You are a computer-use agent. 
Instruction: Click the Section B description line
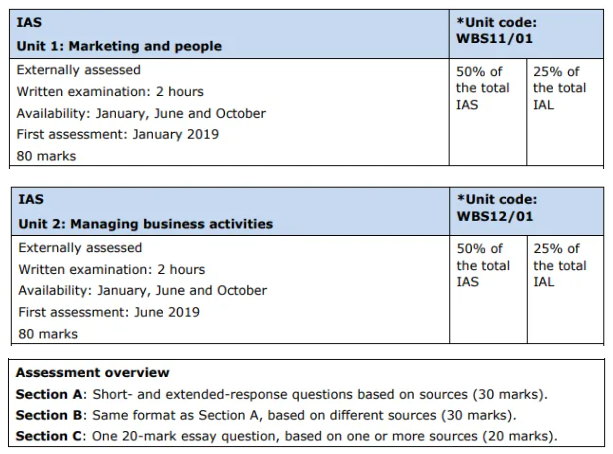(266, 415)
